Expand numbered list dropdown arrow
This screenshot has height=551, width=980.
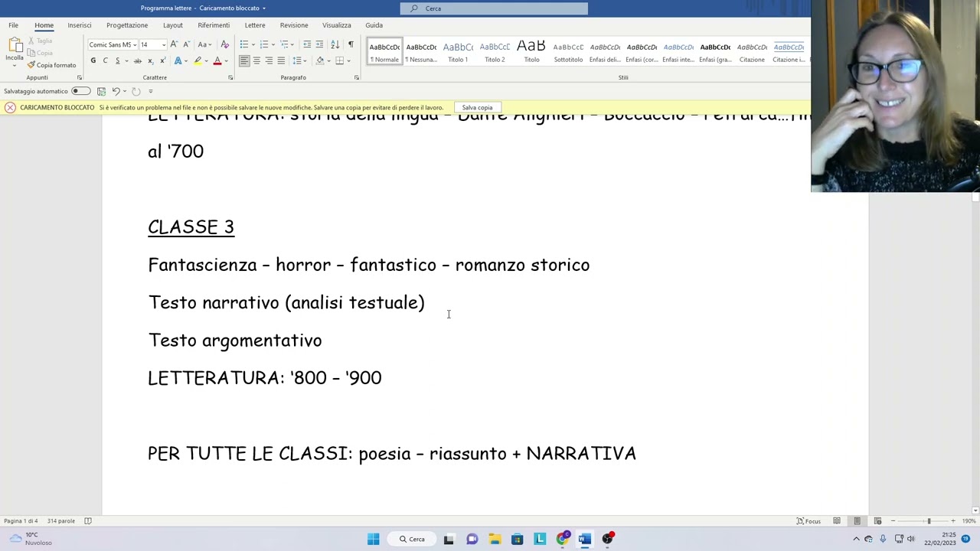coord(273,44)
